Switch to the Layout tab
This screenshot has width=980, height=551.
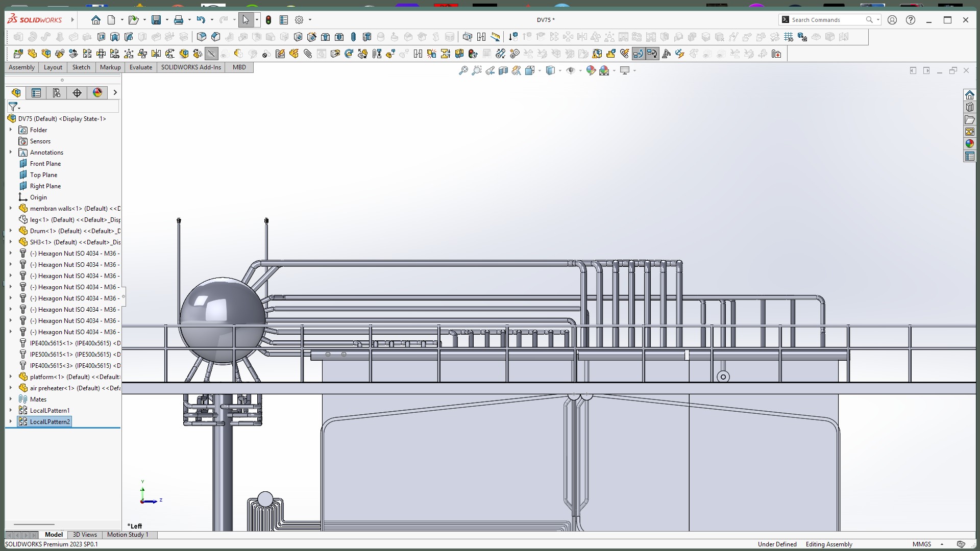pos(53,67)
